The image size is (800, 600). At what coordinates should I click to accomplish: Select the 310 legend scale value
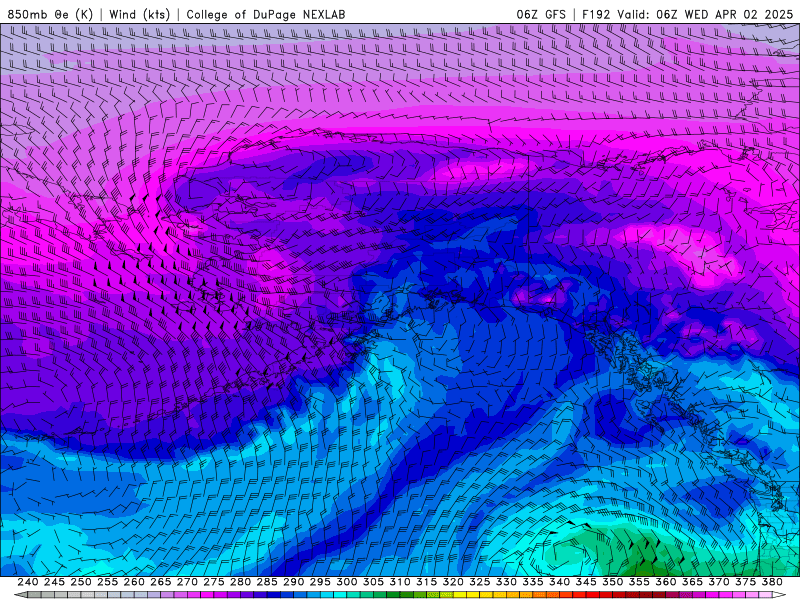(399, 582)
